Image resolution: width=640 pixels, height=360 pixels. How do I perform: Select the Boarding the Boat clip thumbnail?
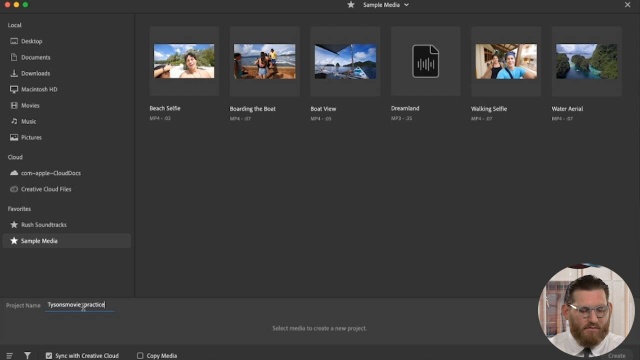264,61
